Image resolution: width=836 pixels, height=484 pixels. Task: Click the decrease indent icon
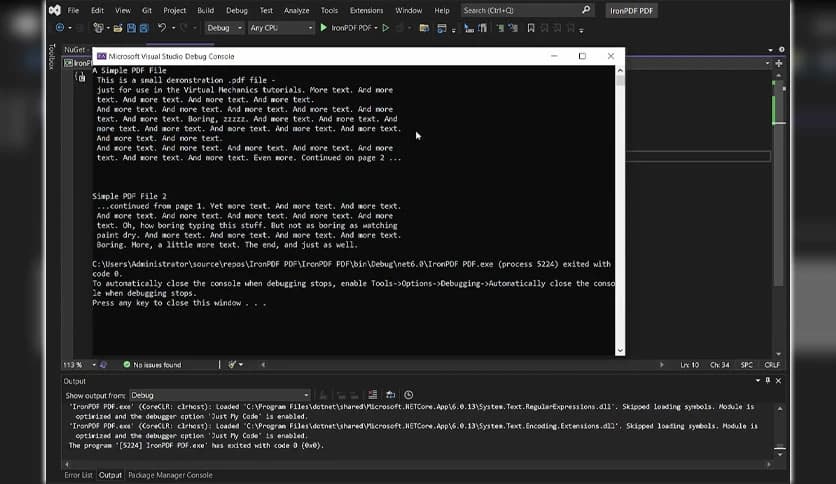click(x=500, y=28)
